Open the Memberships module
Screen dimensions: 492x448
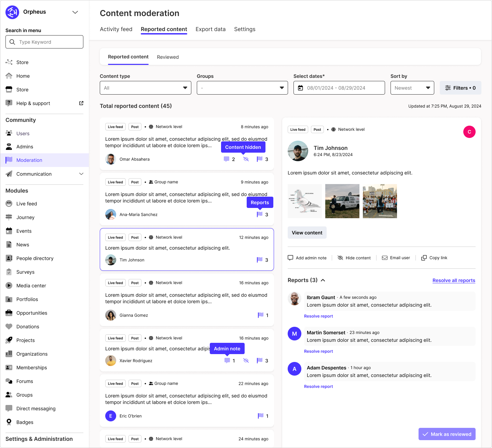click(31, 368)
